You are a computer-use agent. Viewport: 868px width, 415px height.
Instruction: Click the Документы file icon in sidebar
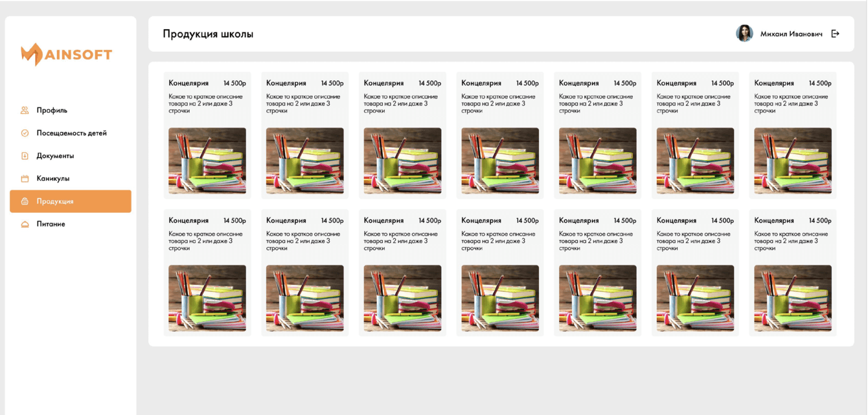point(25,155)
